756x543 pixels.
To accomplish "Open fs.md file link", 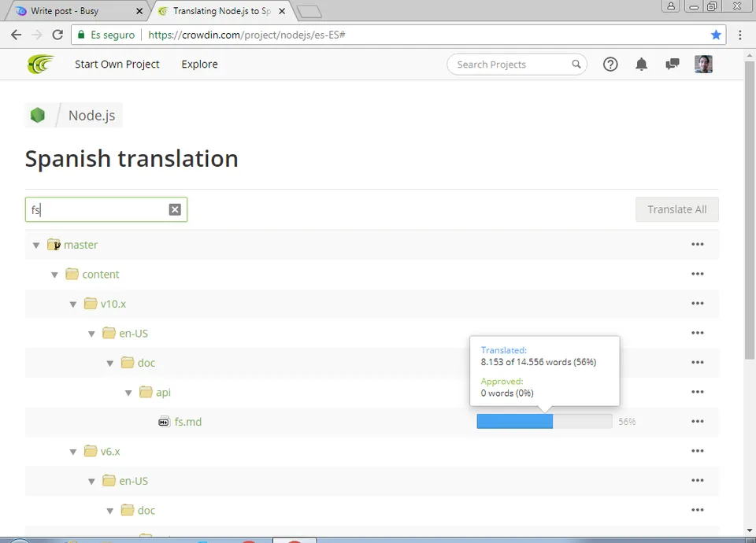I will coord(188,422).
